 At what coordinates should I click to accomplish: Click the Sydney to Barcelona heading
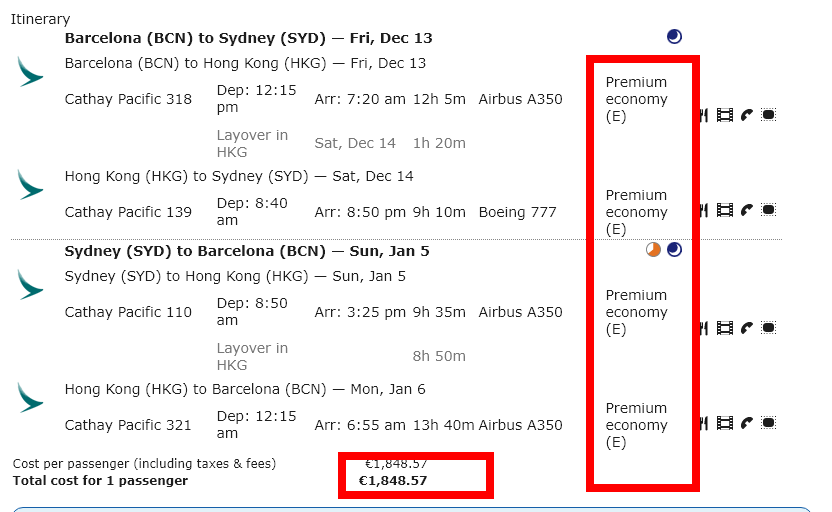point(246,251)
